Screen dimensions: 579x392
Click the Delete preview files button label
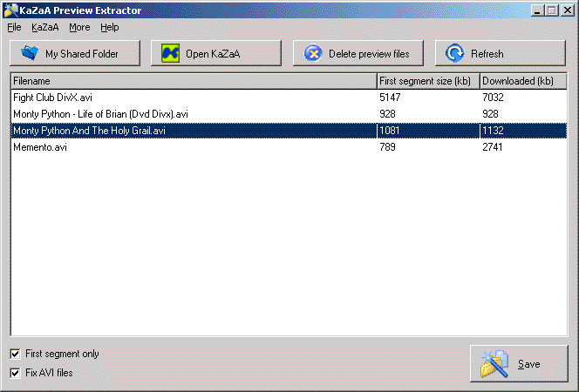click(x=369, y=54)
